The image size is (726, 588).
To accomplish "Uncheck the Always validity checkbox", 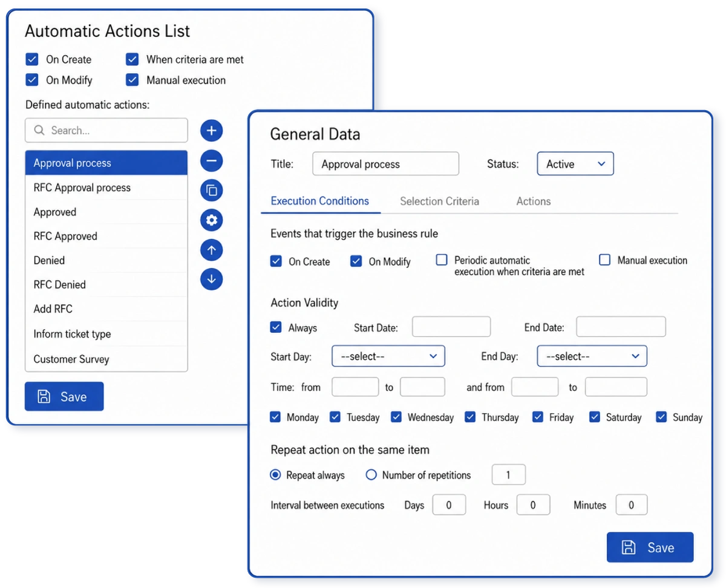I will click(x=276, y=327).
